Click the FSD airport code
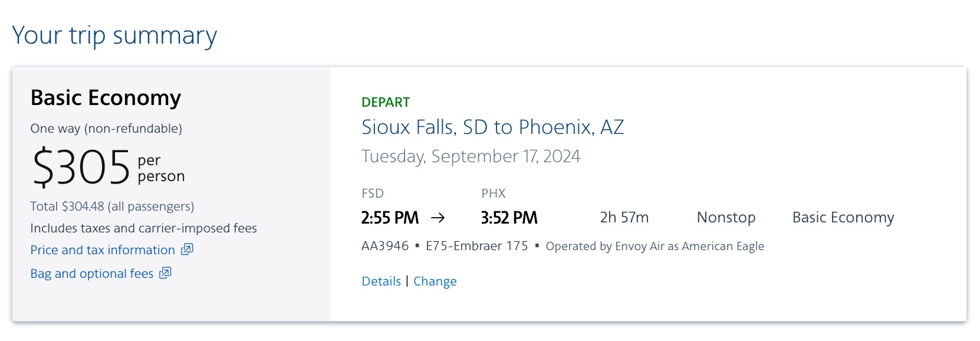Image resolution: width=980 pixels, height=341 pixels. point(372,193)
